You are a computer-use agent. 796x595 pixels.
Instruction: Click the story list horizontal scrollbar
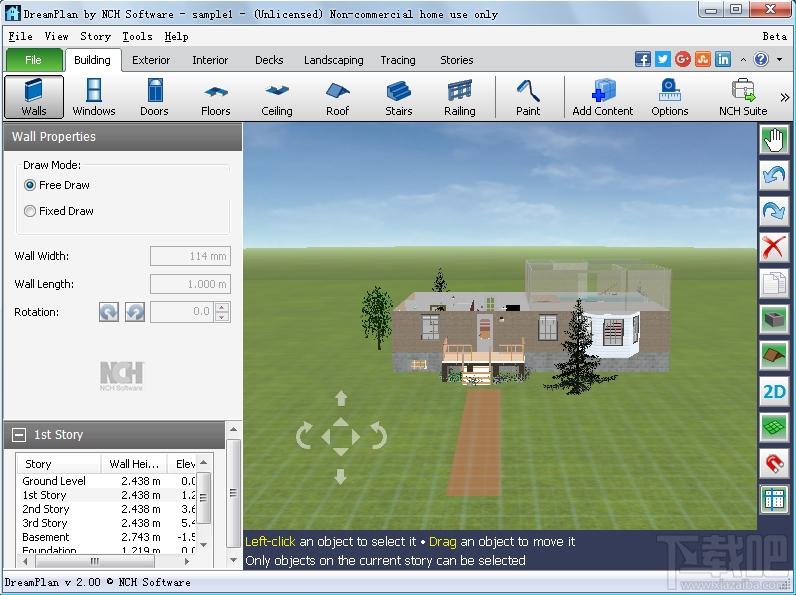click(107, 561)
